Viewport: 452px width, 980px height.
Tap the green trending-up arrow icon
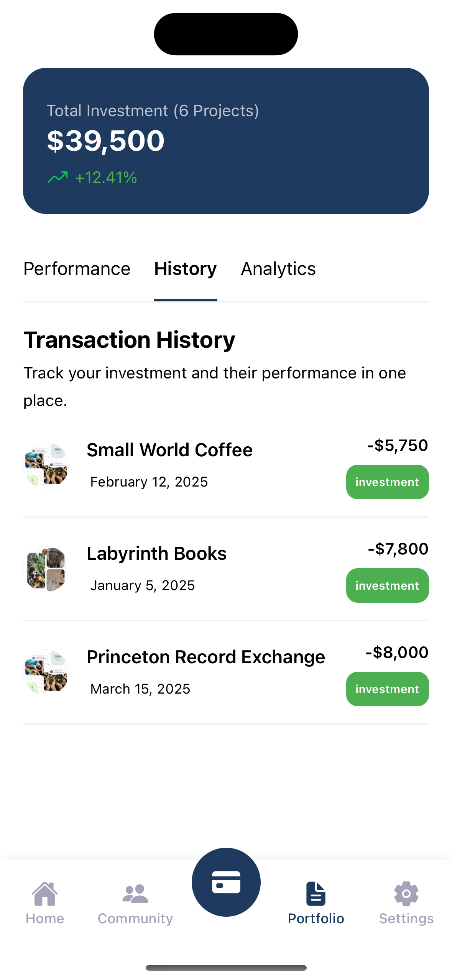coord(58,177)
